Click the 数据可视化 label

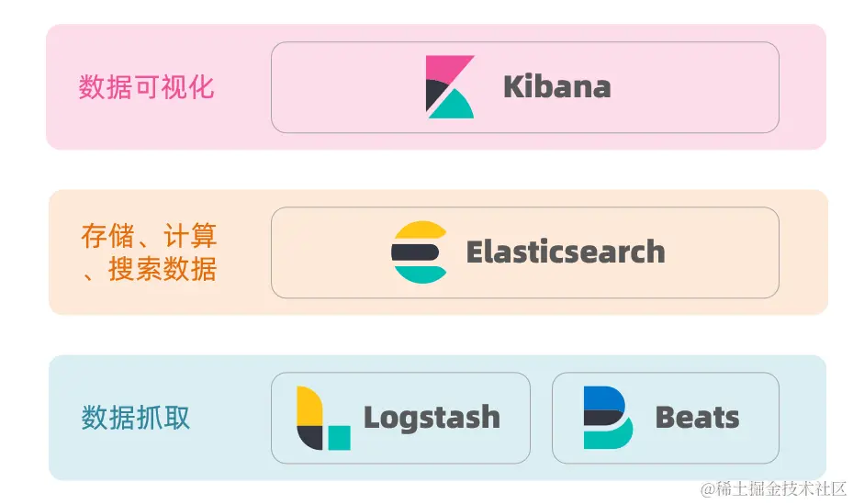click(147, 87)
